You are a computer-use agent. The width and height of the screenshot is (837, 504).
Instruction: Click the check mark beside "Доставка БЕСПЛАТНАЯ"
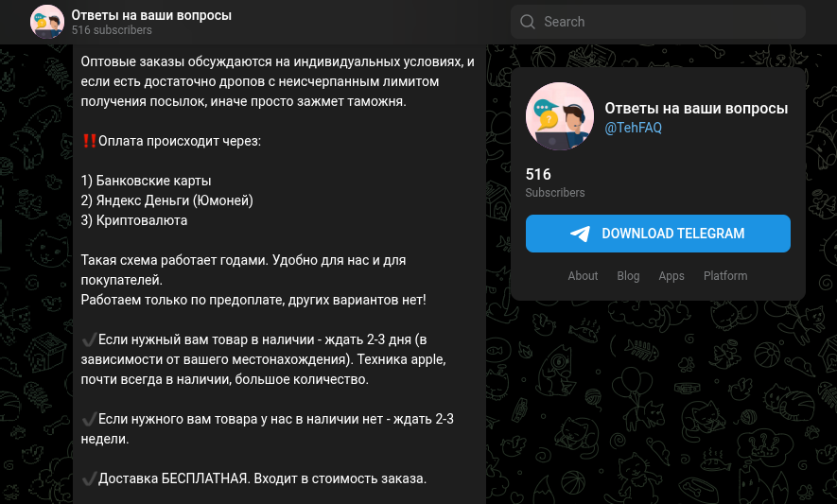pos(89,478)
